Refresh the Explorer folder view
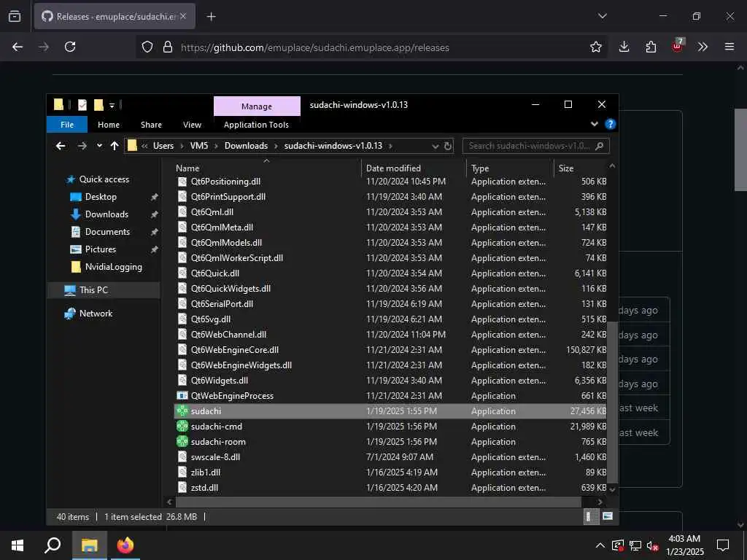 coord(448,146)
